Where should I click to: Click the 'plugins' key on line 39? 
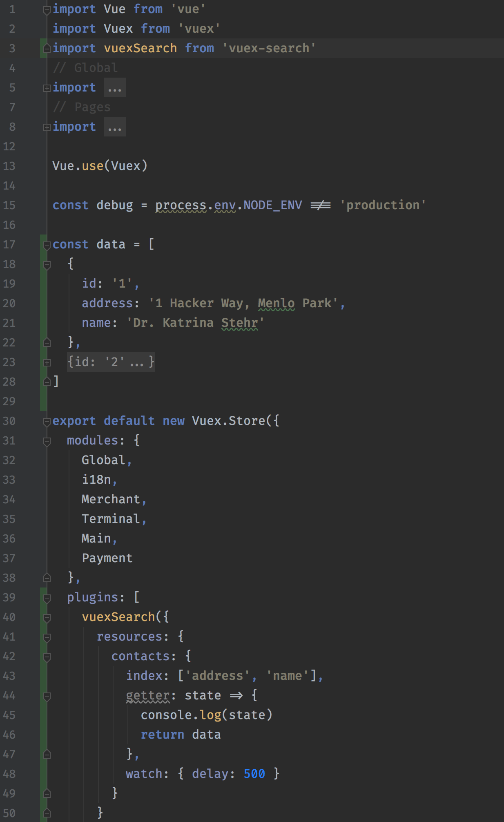(93, 597)
